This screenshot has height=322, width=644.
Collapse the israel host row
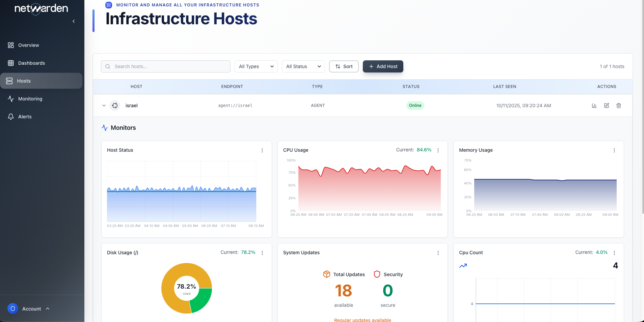104,106
